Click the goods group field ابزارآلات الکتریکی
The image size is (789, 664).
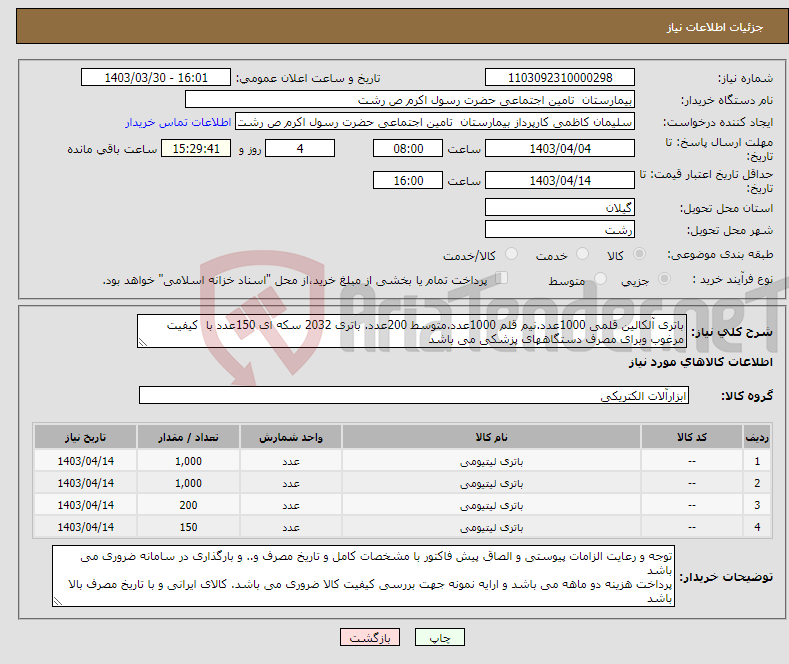pyautogui.click(x=414, y=395)
